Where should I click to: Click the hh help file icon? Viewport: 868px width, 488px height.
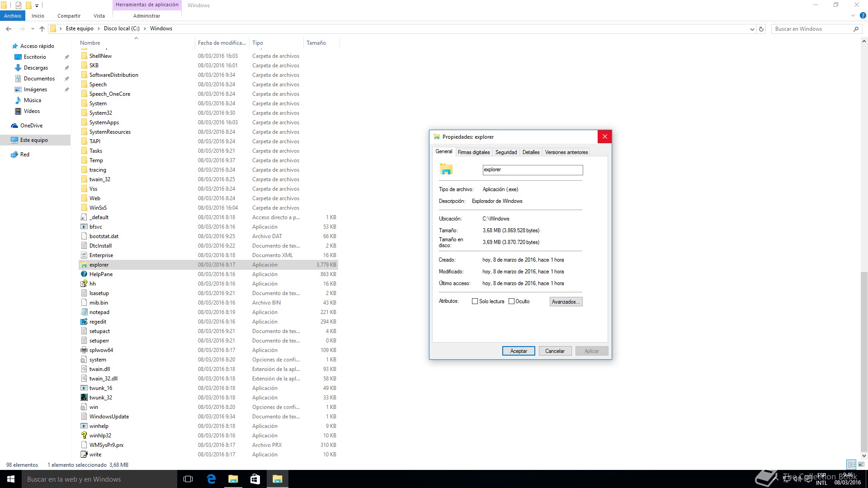[x=84, y=284]
